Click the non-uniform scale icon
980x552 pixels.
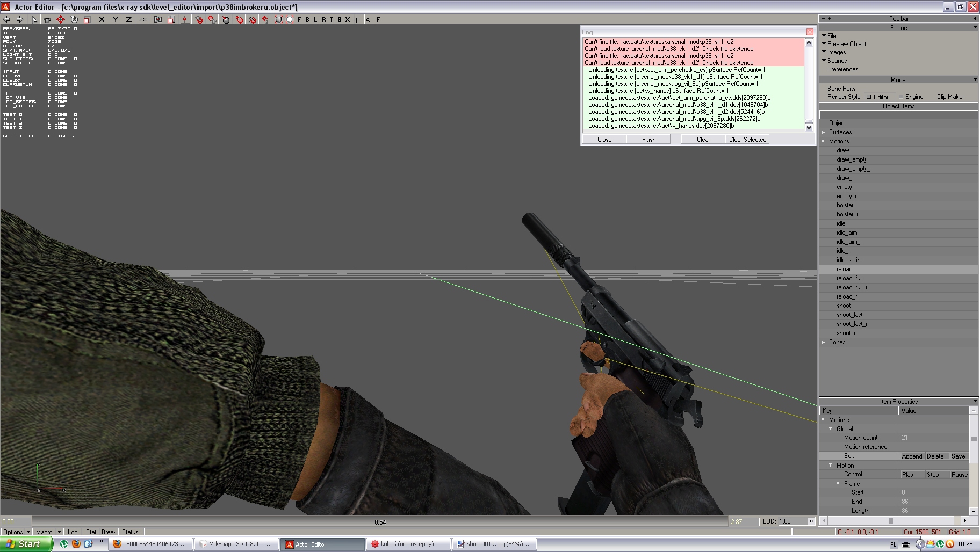171,19
